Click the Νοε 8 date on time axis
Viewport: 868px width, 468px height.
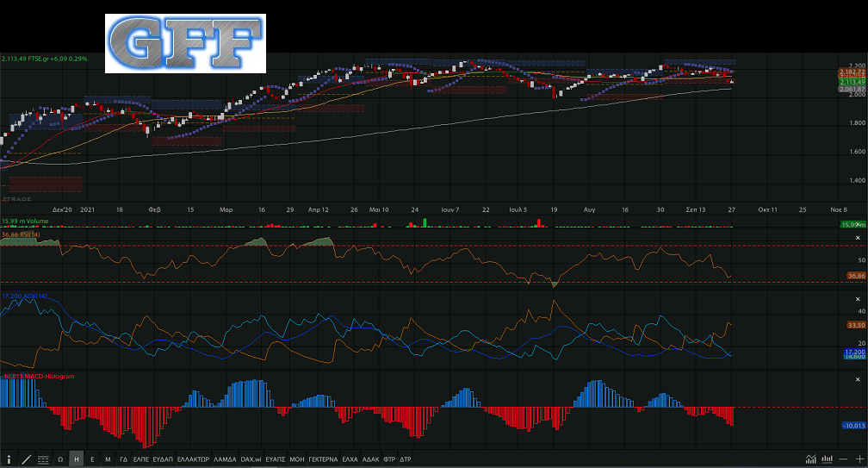pos(838,210)
